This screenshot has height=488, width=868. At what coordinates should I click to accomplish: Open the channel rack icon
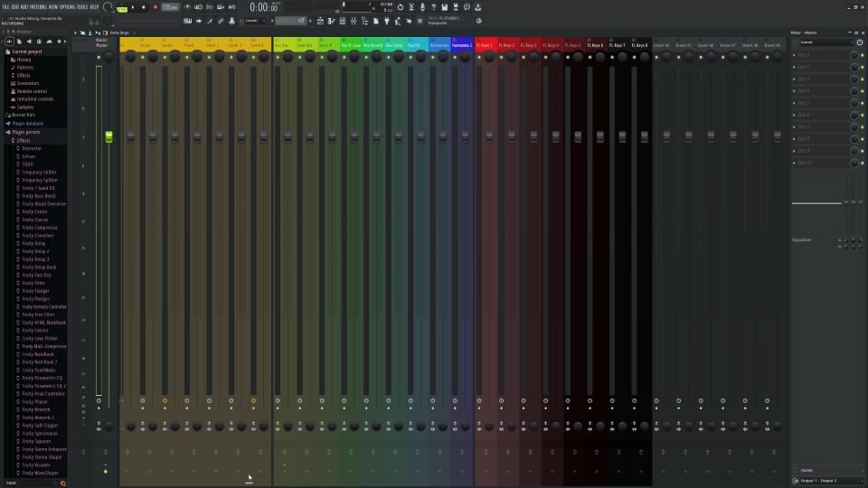(342, 21)
